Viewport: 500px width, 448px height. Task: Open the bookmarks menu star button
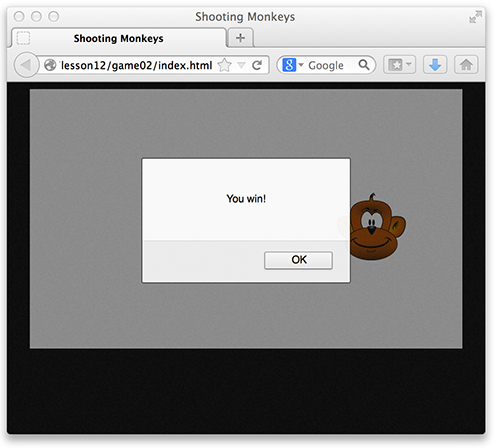(x=395, y=65)
